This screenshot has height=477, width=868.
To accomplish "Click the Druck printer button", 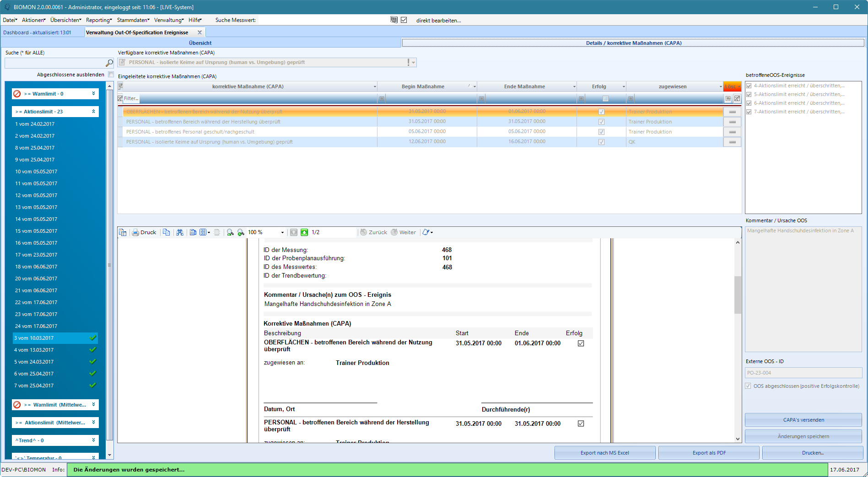I will click(x=144, y=232).
